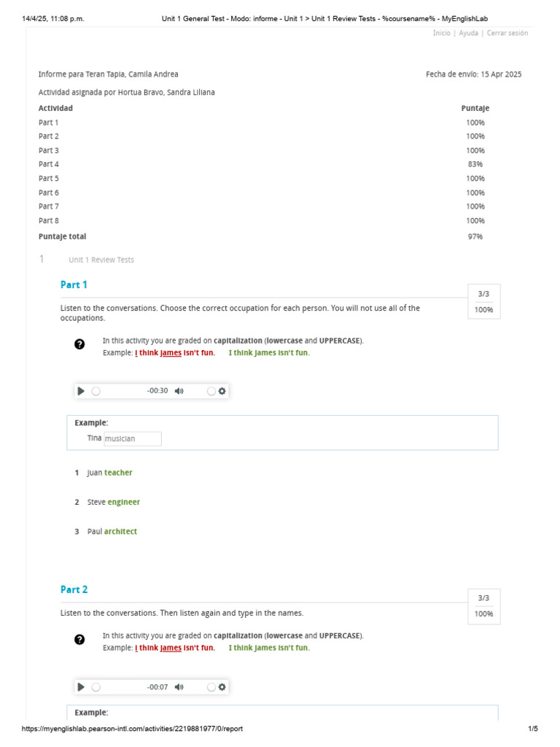Open Part 1 audio settings gear

click(x=222, y=391)
